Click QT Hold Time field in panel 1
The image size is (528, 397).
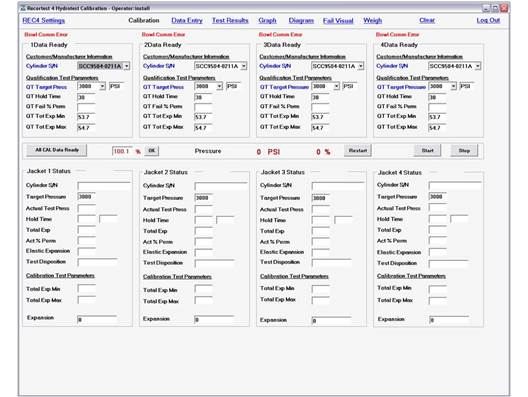[x=86, y=97]
